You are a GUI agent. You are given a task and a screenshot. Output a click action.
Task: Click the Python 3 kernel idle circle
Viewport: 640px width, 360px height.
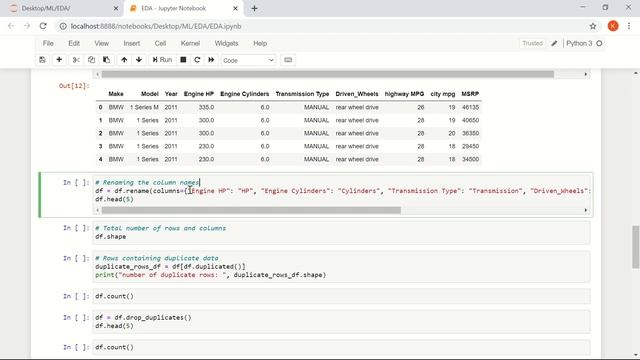tap(599, 43)
